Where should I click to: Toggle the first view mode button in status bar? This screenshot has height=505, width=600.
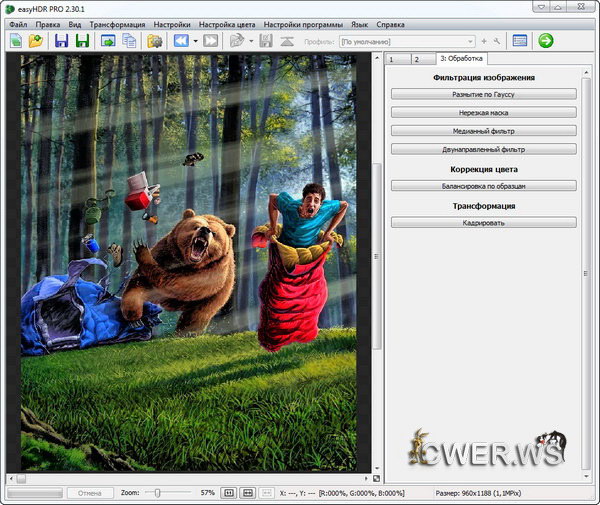click(229, 493)
